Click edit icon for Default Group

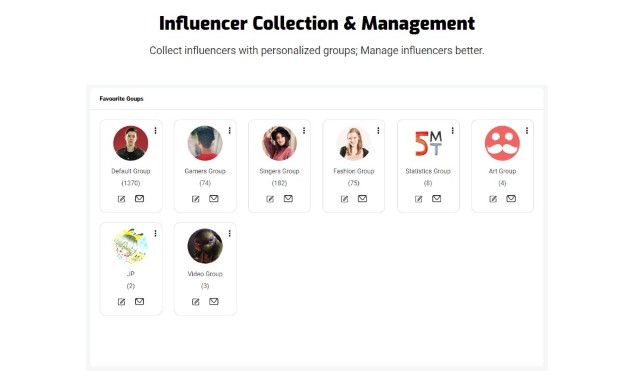[121, 199]
